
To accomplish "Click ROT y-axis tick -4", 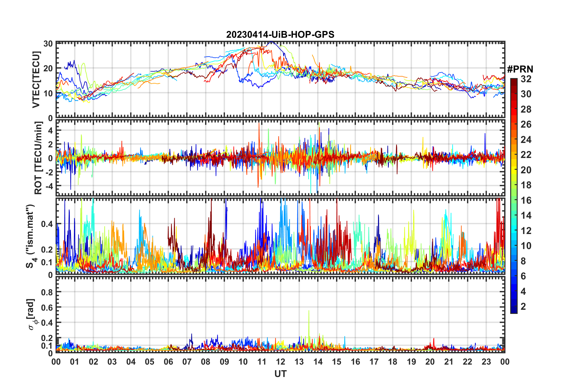I will click(x=49, y=186).
